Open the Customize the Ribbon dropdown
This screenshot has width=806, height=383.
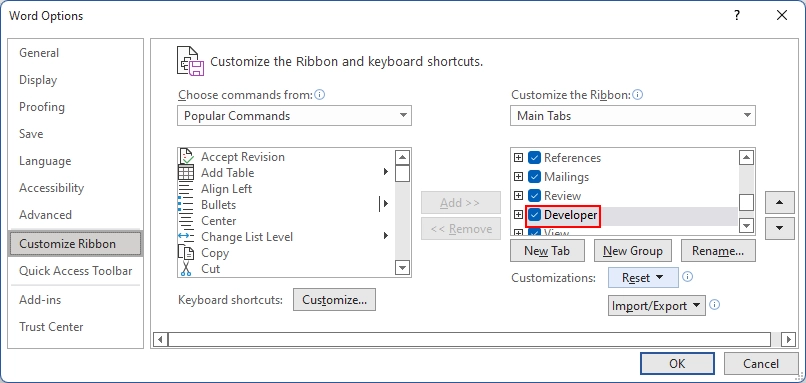tap(633, 116)
